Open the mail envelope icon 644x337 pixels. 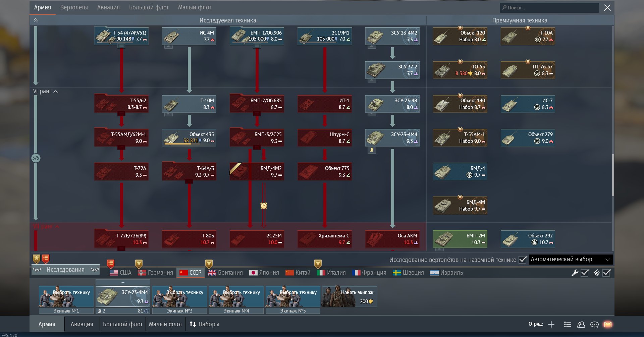[x=608, y=324]
